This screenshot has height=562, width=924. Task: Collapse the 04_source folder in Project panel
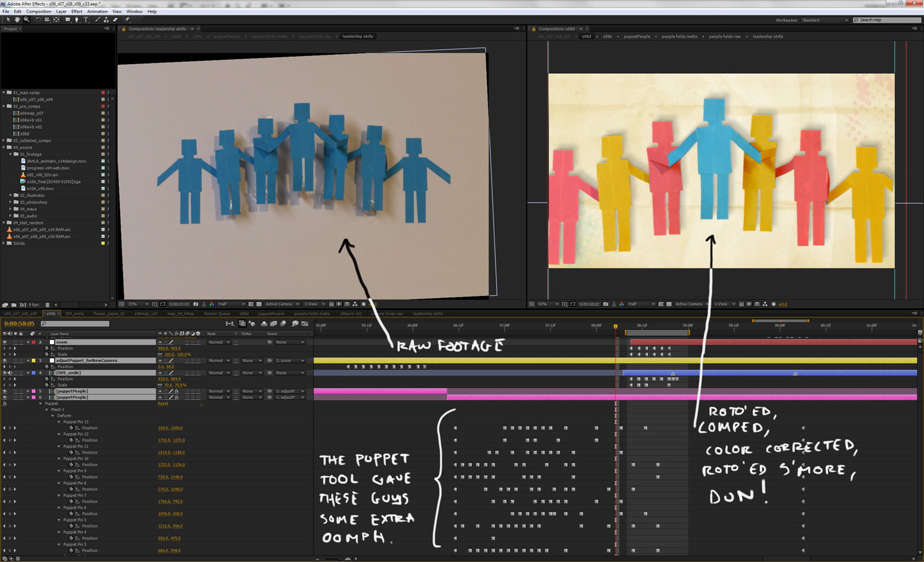[3, 148]
